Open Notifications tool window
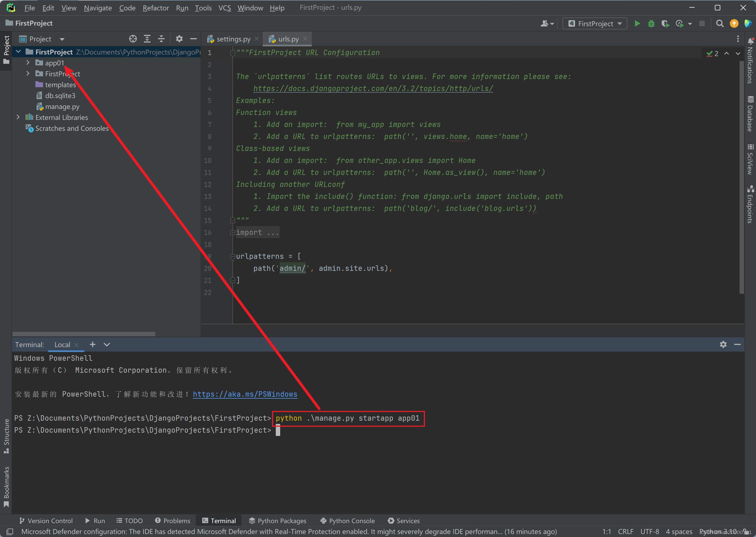756x537 pixels. click(x=750, y=60)
